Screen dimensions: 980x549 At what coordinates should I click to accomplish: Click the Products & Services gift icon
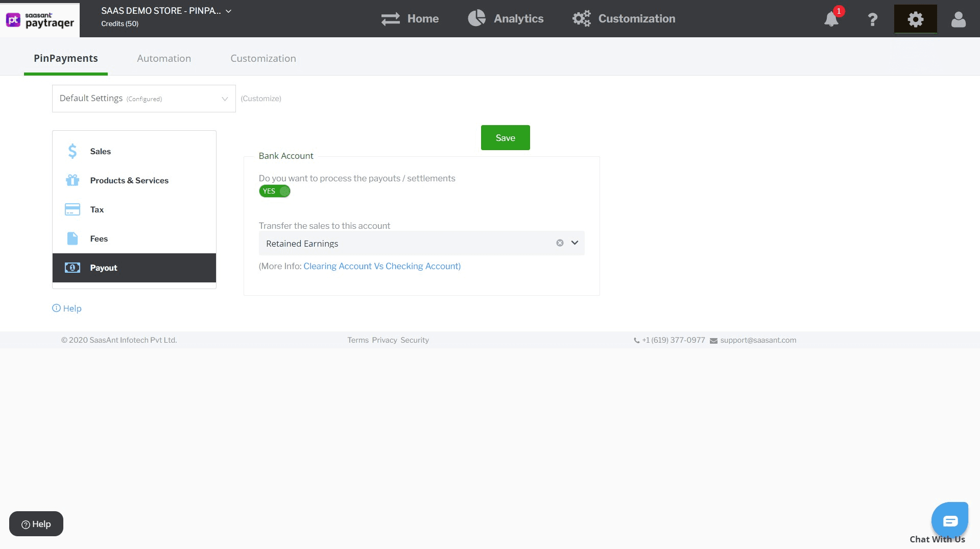coord(73,180)
